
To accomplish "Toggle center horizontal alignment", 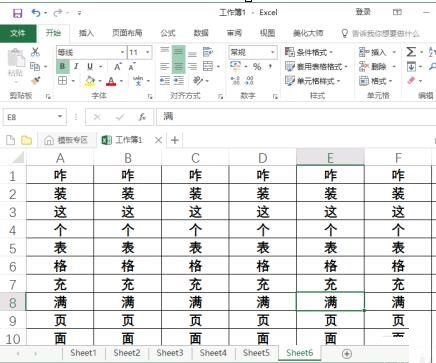I will click(x=178, y=67).
